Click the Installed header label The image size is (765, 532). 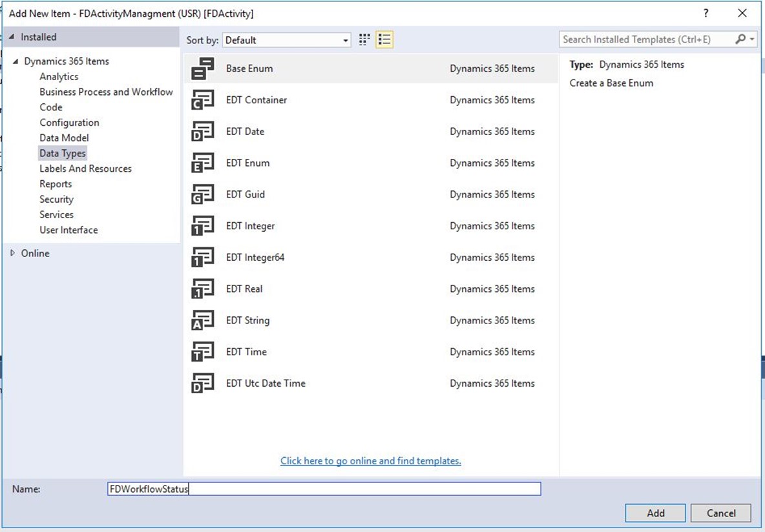(39, 37)
